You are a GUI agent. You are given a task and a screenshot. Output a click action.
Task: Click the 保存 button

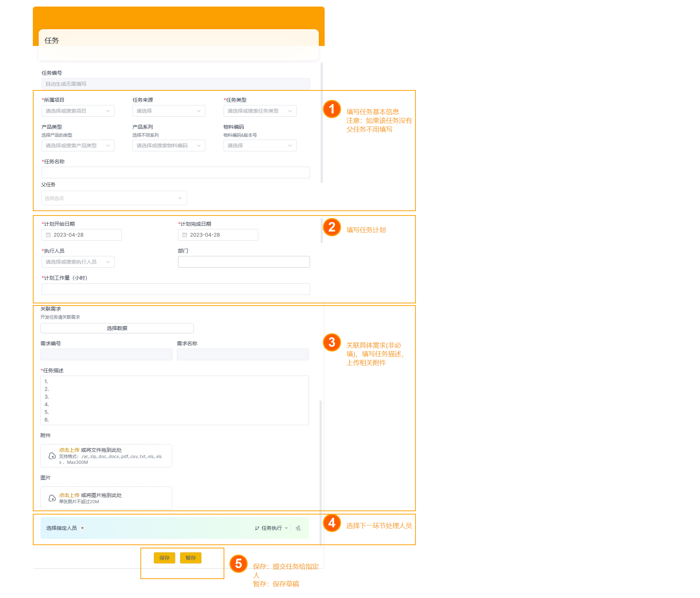point(165,558)
